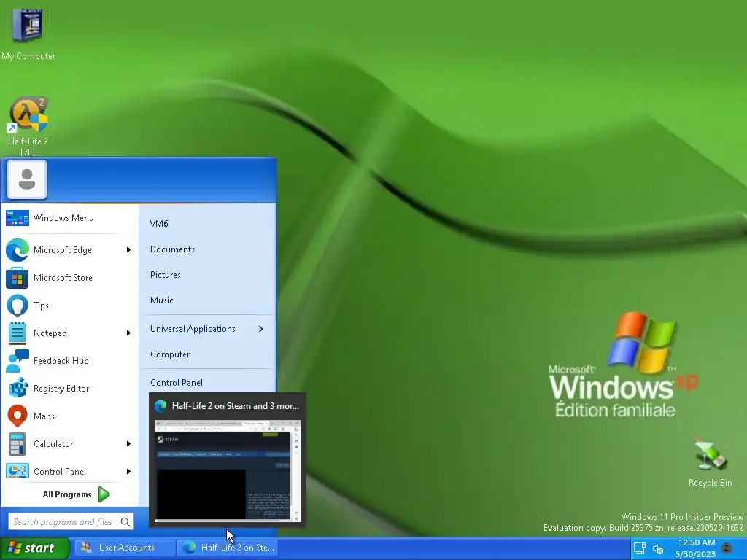The width and height of the screenshot is (747, 560).
Task: Expand the Microsoft Edge submenu arrow
Action: point(128,250)
